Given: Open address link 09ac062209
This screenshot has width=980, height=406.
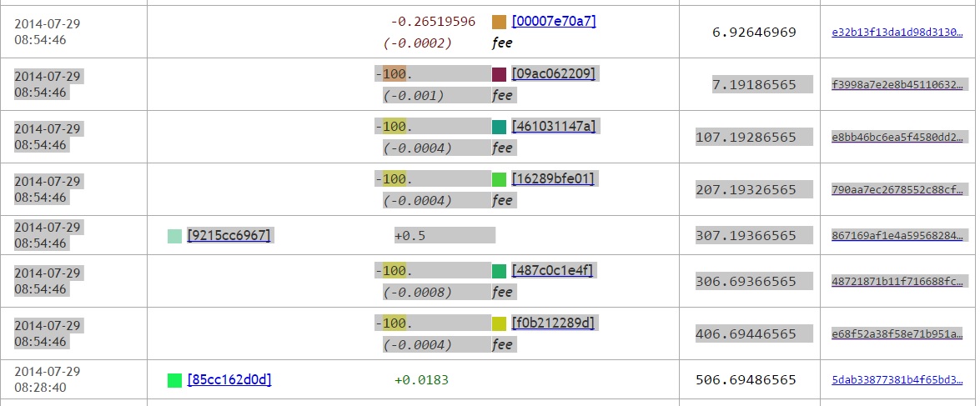Looking at the screenshot, I should point(554,73).
